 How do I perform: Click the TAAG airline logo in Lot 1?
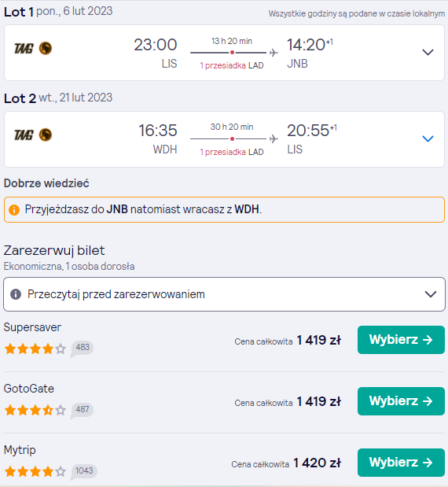(x=33, y=49)
